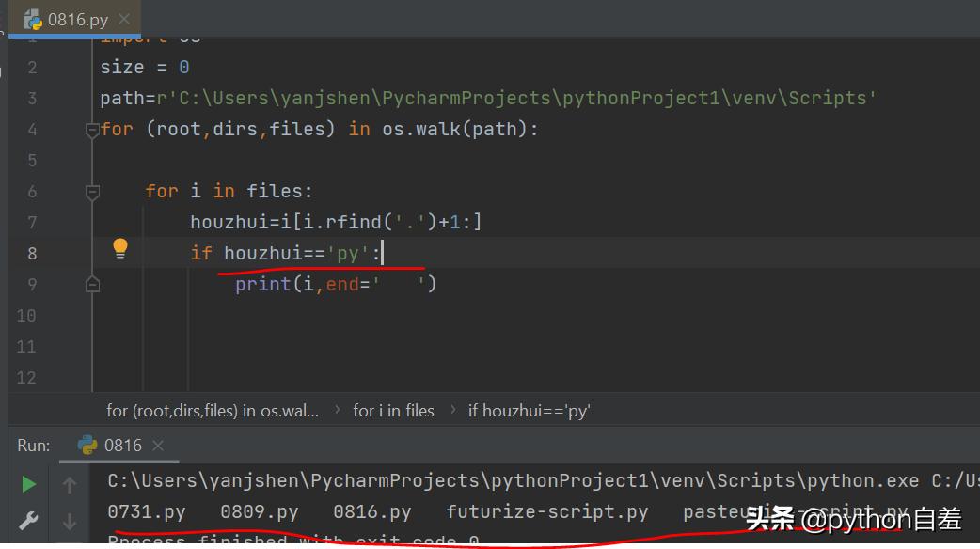Click the 'for i in files' breadcrumb
980x549 pixels.
pyautogui.click(x=393, y=411)
